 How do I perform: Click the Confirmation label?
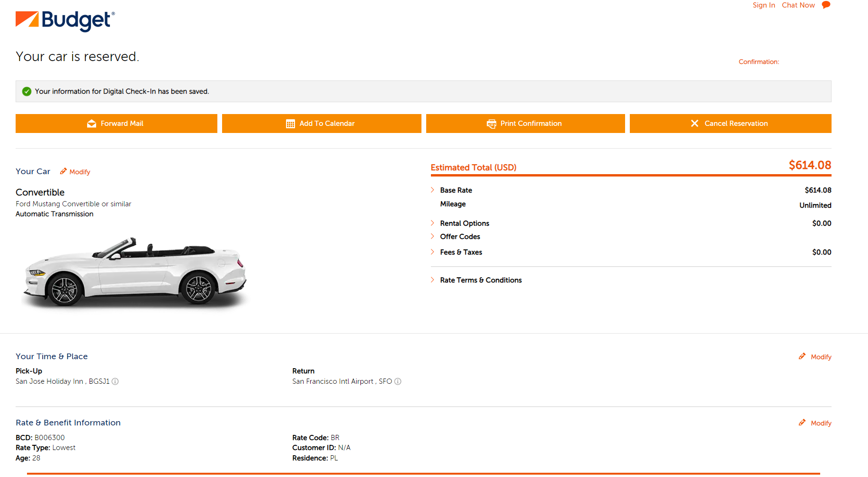tap(759, 62)
